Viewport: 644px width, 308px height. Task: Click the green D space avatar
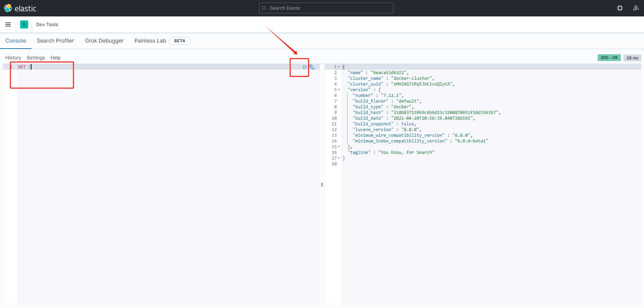(24, 24)
